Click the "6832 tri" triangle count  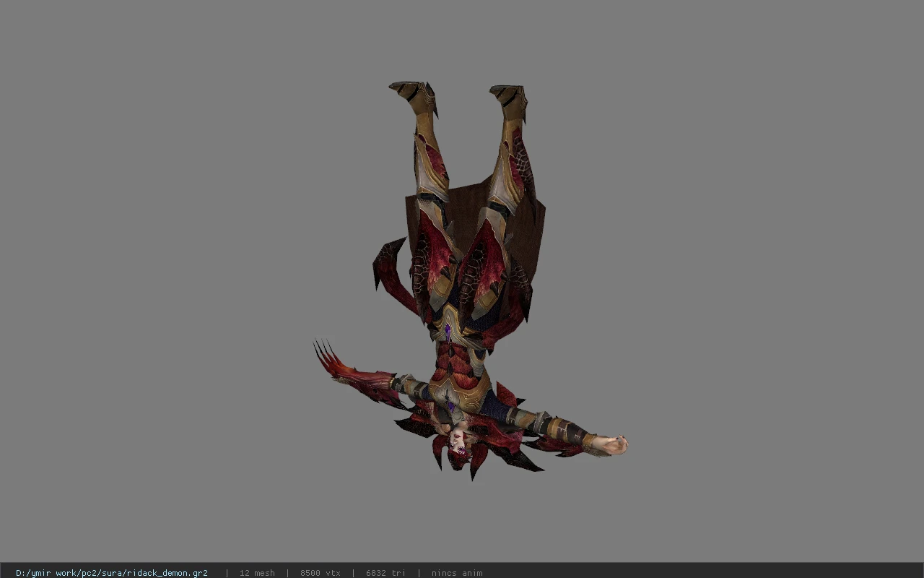(385, 573)
